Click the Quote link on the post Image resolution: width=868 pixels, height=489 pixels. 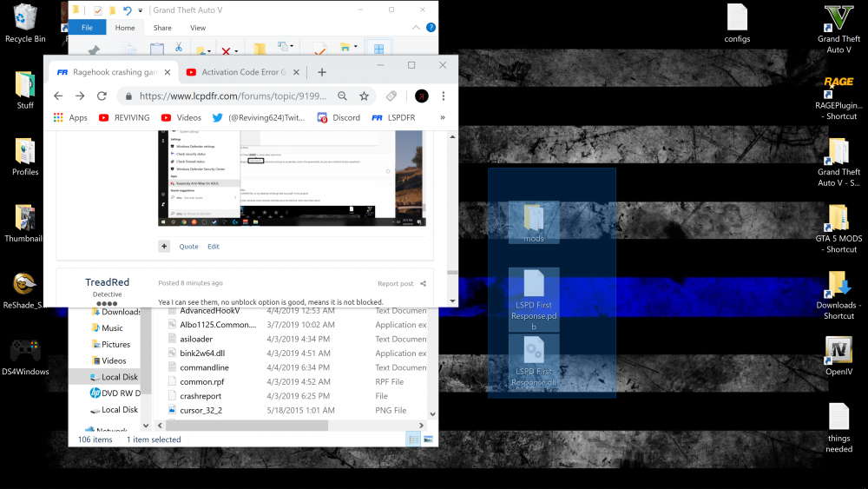(188, 247)
